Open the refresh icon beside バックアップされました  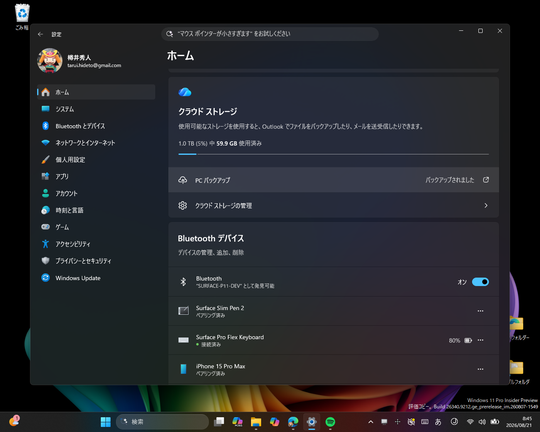tap(486, 180)
